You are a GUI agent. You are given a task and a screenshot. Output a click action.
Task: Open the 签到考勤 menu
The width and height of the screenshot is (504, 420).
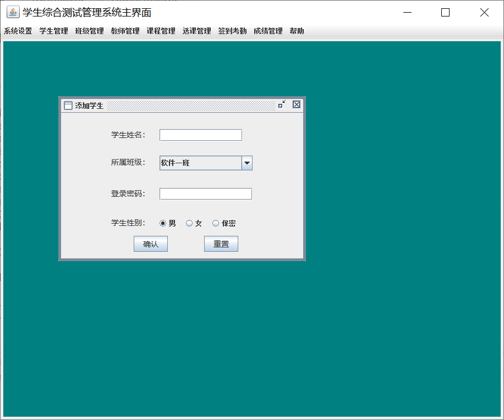232,31
